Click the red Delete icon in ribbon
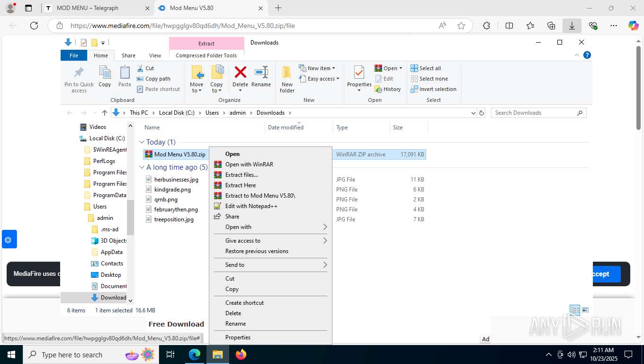This screenshot has width=644, height=364. tap(240, 73)
